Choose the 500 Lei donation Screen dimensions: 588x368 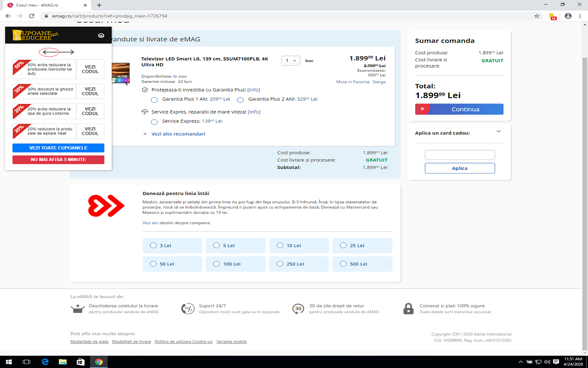tap(362, 264)
